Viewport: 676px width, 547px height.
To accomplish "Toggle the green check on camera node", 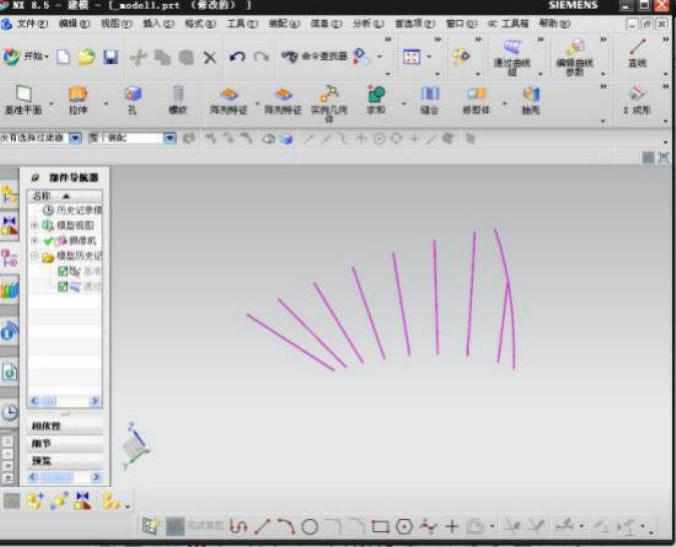I will pyautogui.click(x=48, y=241).
